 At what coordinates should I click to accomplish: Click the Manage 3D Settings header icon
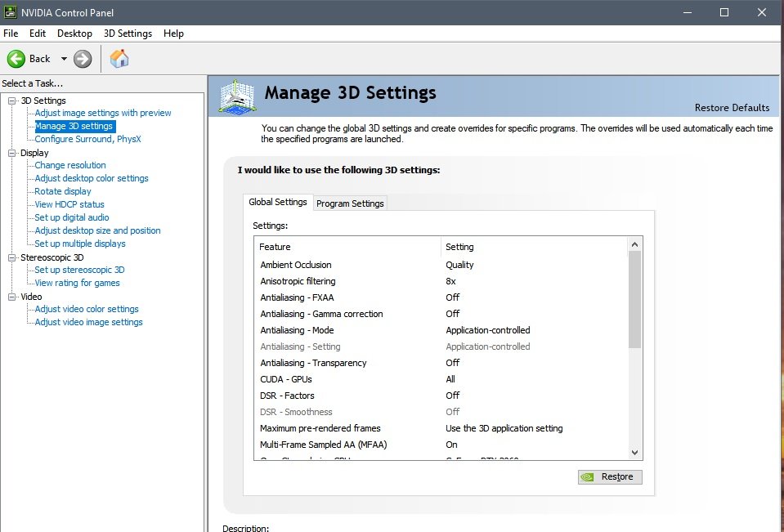click(238, 96)
